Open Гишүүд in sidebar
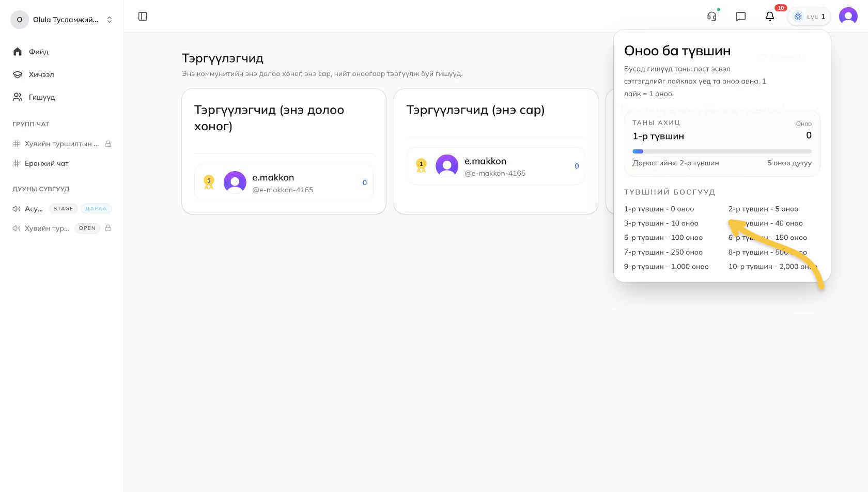 (x=62, y=97)
